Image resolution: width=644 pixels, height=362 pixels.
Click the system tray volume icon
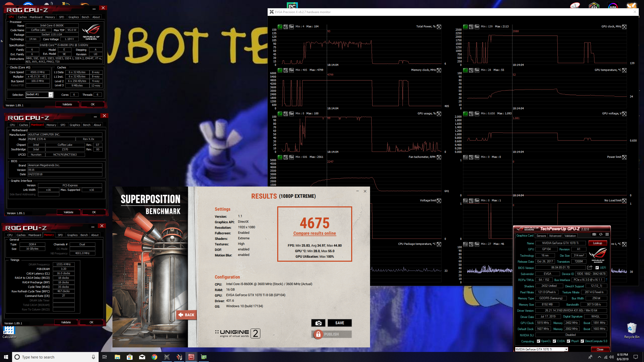tap(612, 357)
